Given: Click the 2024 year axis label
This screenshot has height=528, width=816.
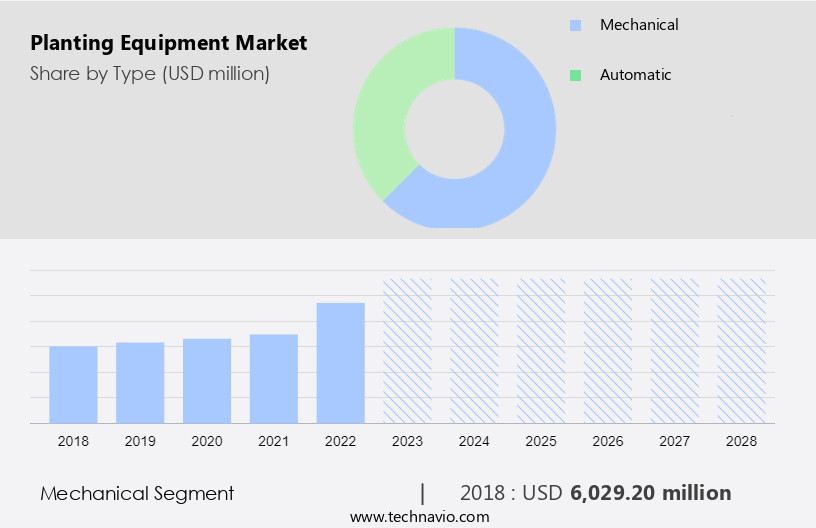Looking at the screenshot, I should (x=474, y=441).
